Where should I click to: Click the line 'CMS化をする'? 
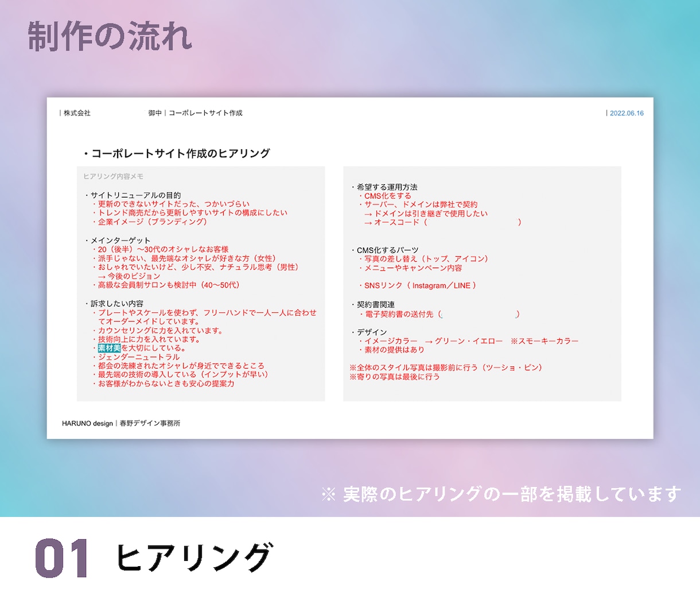click(388, 196)
